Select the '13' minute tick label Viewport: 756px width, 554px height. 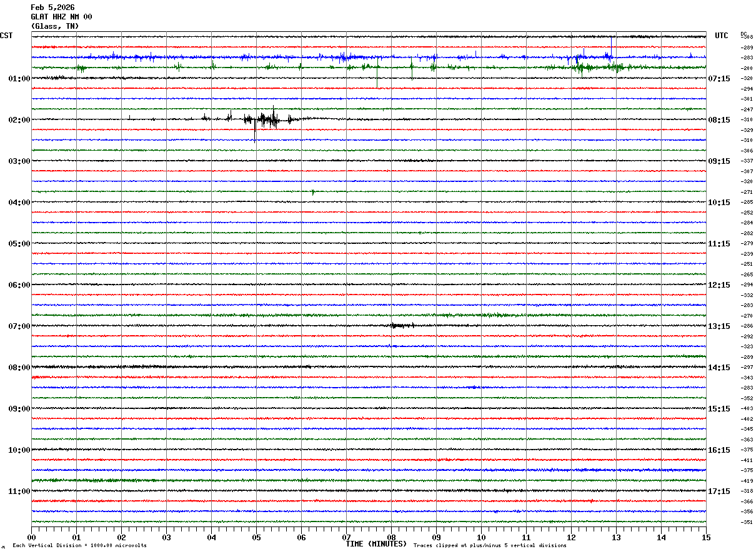(617, 537)
